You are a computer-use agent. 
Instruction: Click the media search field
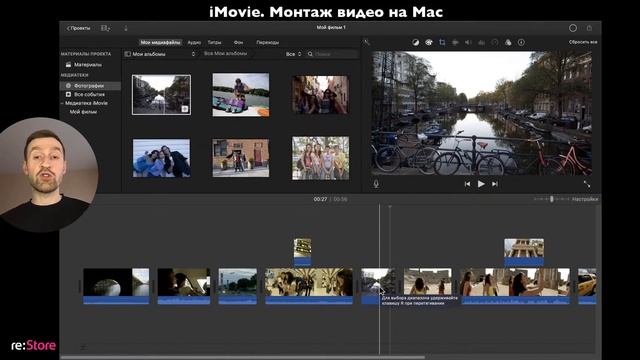[333, 54]
